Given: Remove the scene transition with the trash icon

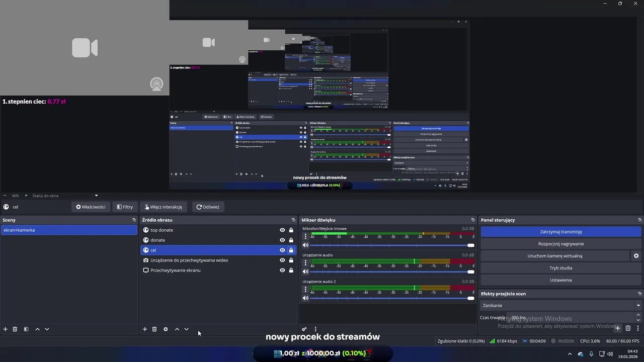Looking at the screenshot, I should [628, 328].
